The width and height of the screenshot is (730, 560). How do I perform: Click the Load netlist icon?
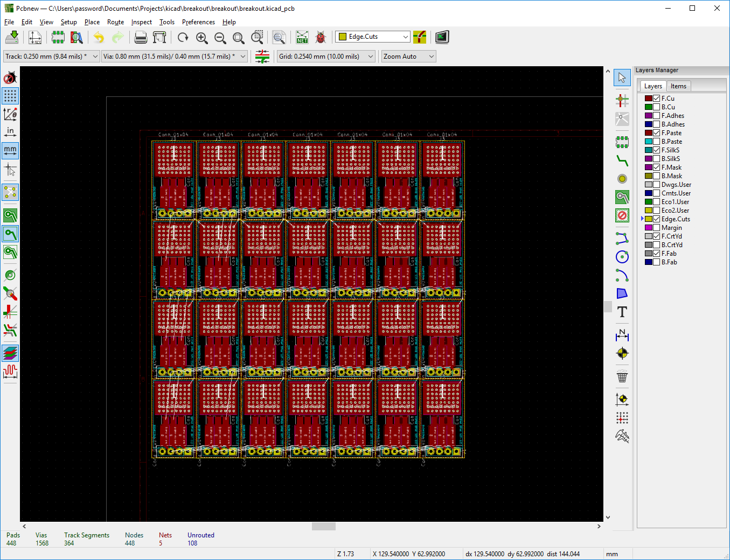(x=302, y=37)
